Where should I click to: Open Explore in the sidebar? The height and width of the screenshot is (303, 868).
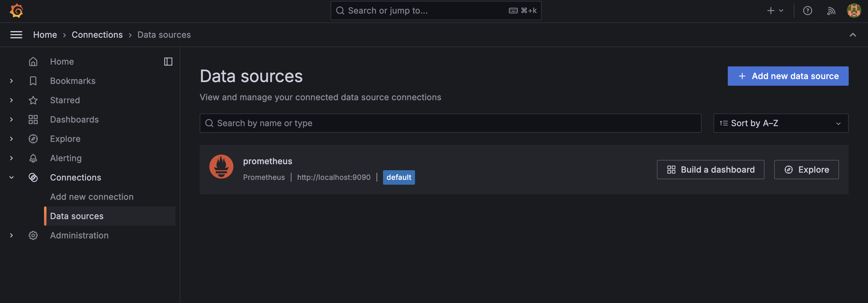(x=65, y=139)
